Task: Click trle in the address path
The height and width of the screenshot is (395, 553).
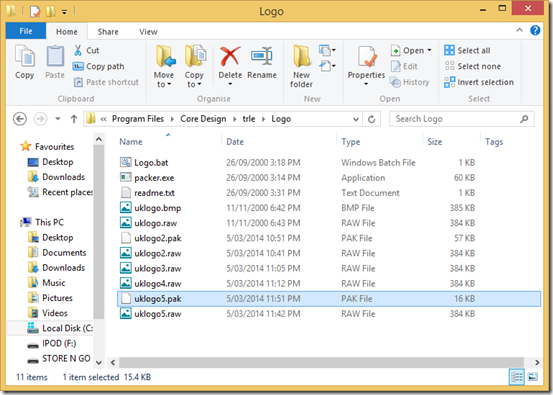Action: click(x=249, y=119)
